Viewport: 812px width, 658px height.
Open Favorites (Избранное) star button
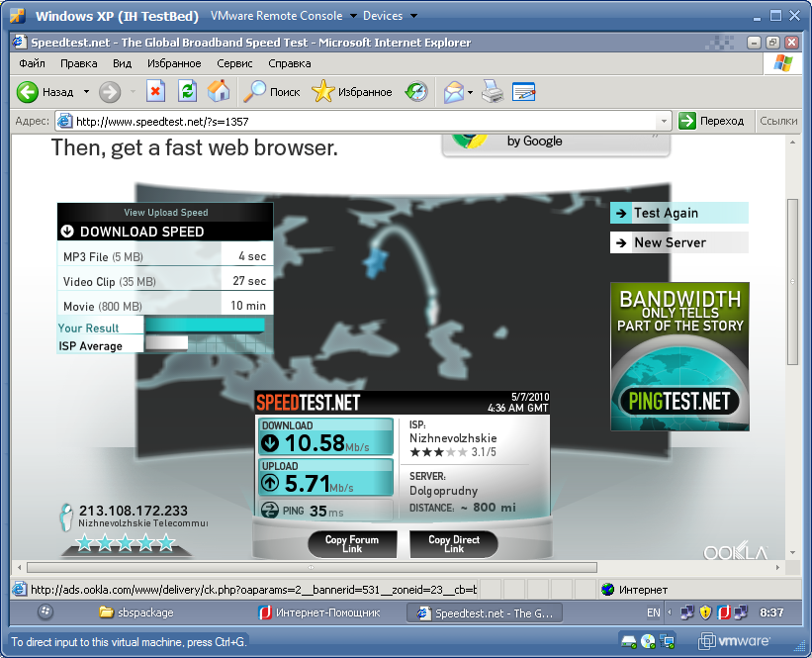352,92
